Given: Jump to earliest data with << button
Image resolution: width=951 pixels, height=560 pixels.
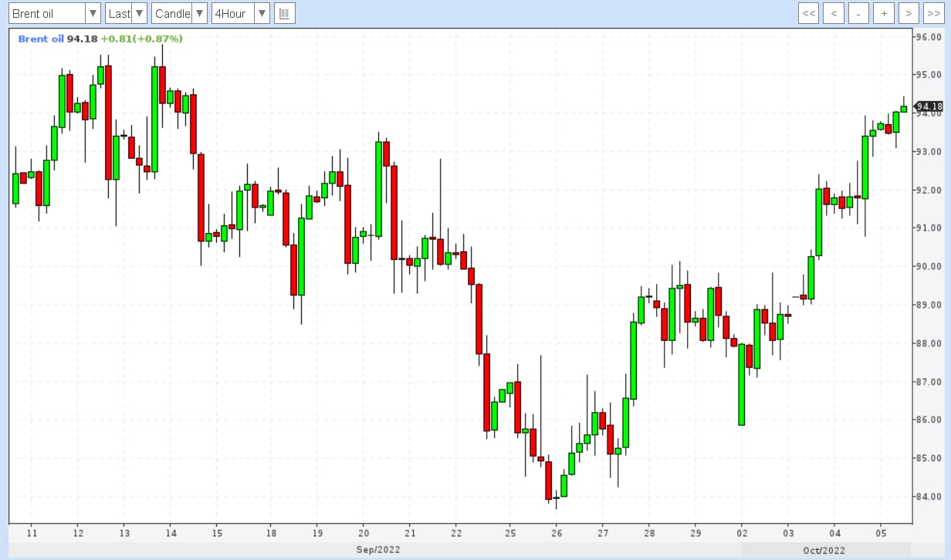Looking at the screenshot, I should point(808,14).
